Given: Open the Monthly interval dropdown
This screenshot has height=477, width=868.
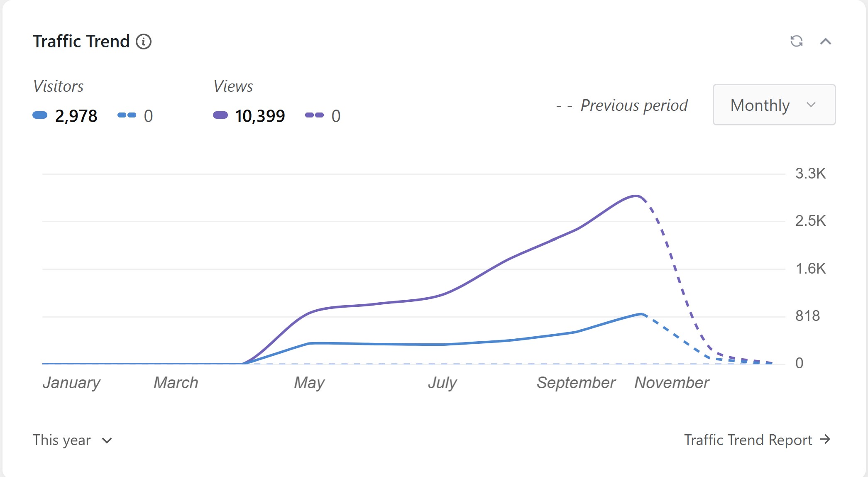Looking at the screenshot, I should coord(774,105).
